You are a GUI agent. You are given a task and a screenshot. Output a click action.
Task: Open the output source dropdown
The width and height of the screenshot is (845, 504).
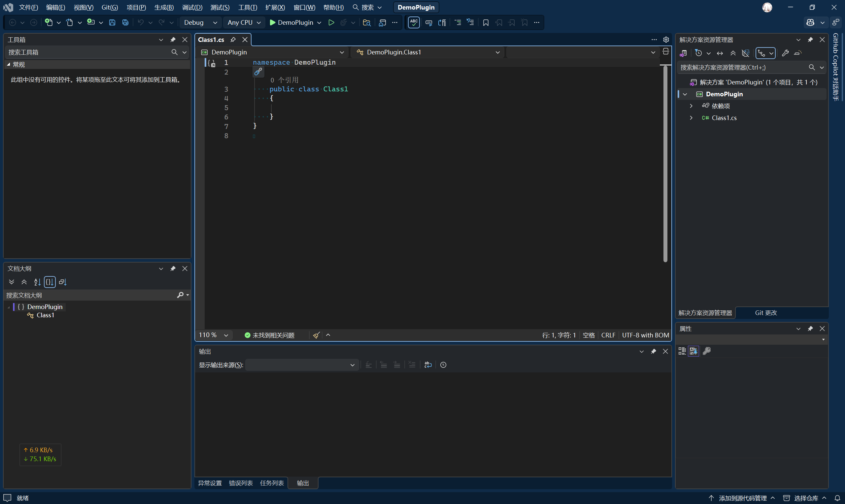(x=301, y=365)
